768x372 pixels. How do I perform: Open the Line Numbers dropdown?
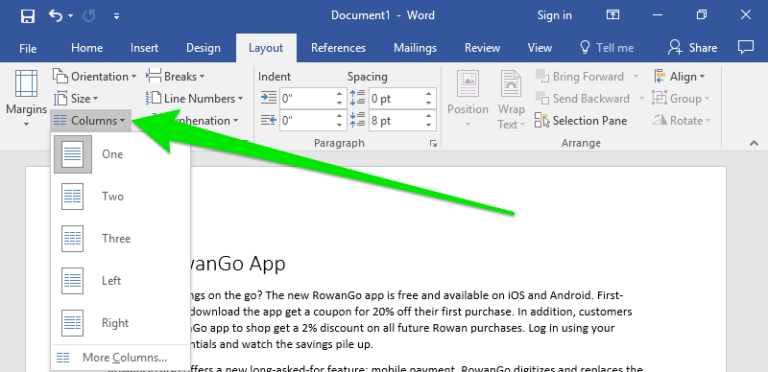[194, 98]
